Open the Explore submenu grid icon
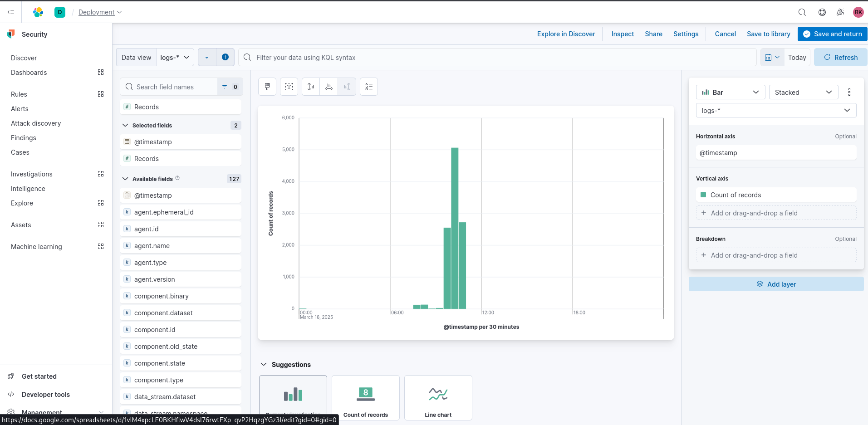The width and height of the screenshot is (868, 425). tap(101, 203)
